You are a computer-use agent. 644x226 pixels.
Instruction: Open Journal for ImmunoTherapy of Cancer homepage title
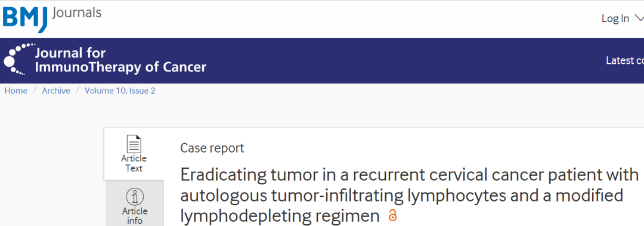click(x=120, y=60)
